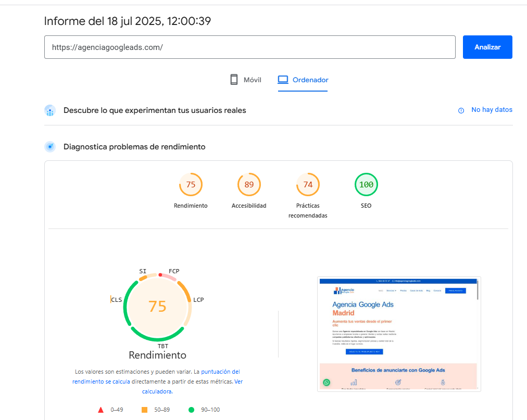527x420 pixels.
Task: Click the Rendimiento score gauge 75
Action: pyautogui.click(x=191, y=185)
